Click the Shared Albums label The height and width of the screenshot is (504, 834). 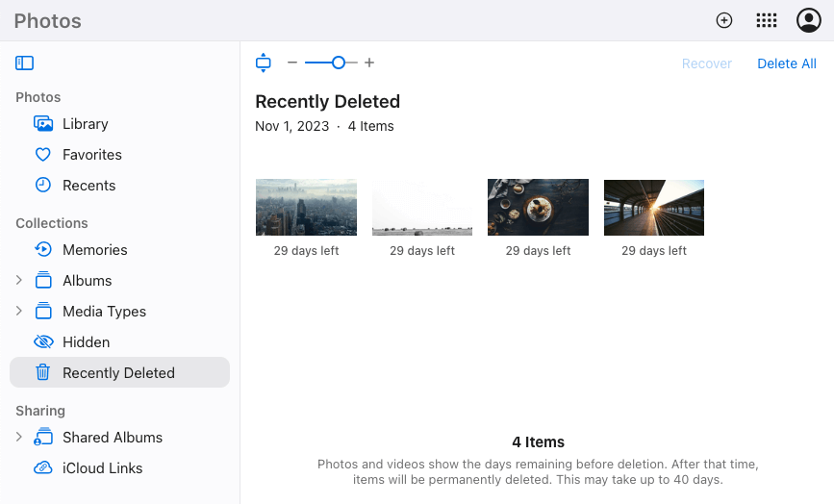tap(113, 438)
